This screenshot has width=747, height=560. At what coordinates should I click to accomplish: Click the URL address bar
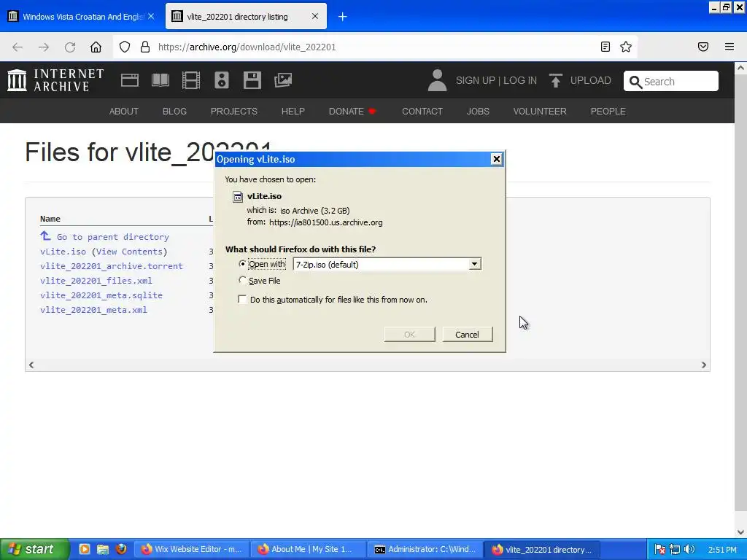[376, 47]
